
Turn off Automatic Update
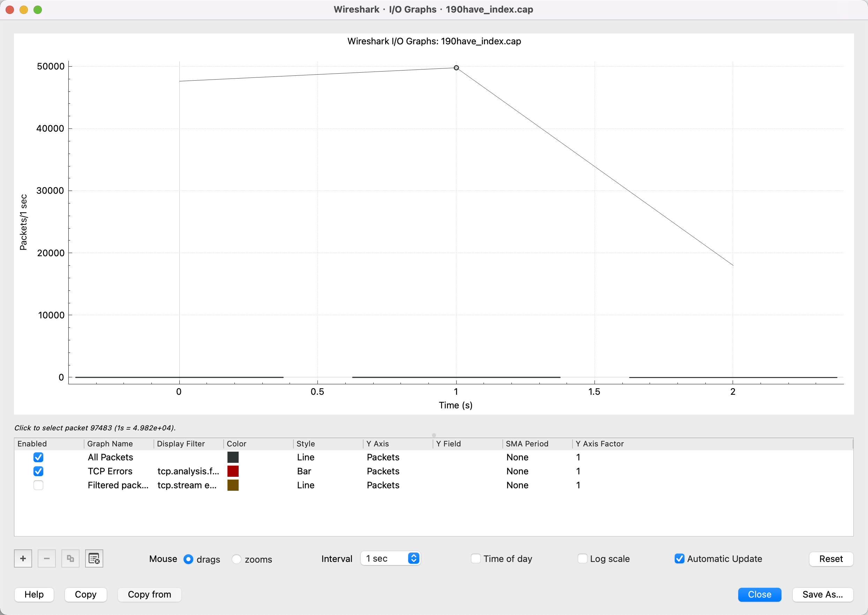[x=680, y=558]
